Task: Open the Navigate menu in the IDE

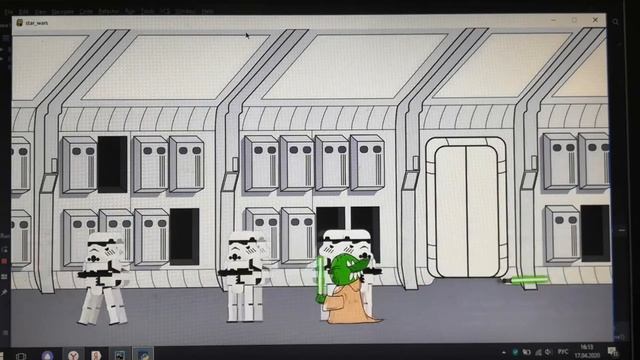Action: [62, 12]
